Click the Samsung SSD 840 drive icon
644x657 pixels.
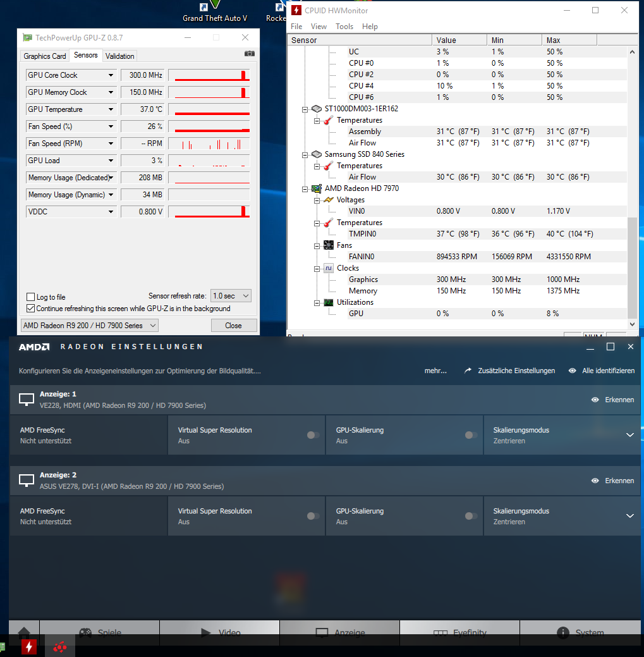coord(317,155)
